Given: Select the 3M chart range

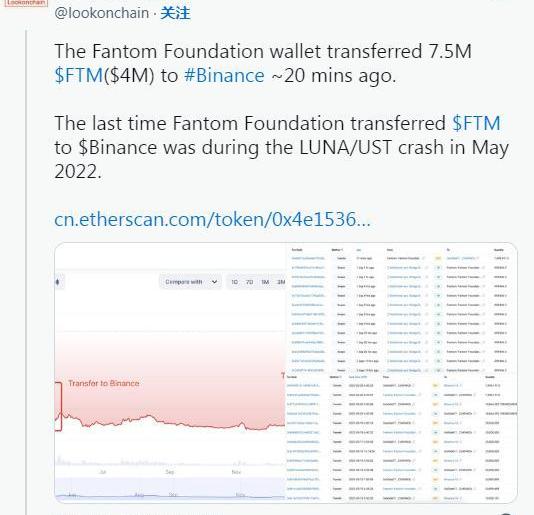Looking at the screenshot, I should click(281, 282).
